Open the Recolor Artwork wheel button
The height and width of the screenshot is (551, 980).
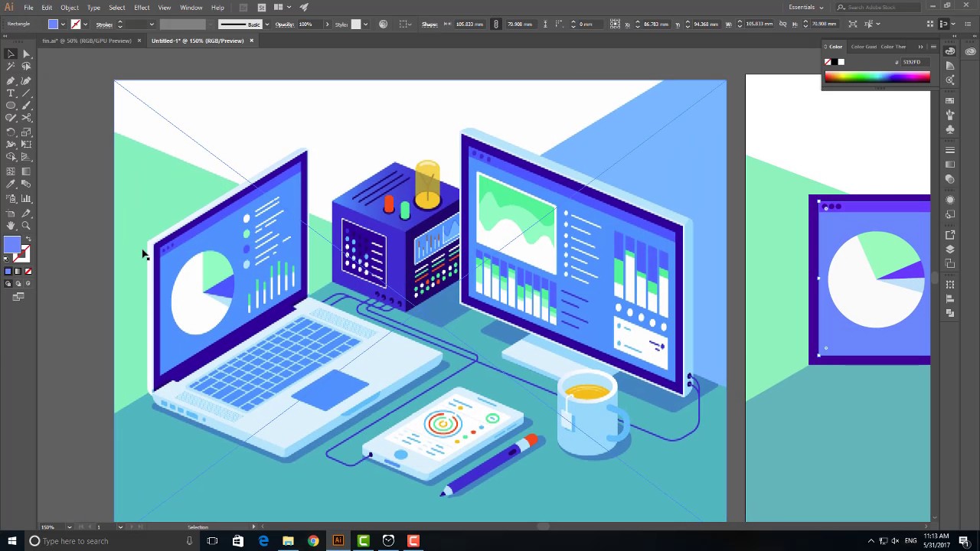[384, 24]
